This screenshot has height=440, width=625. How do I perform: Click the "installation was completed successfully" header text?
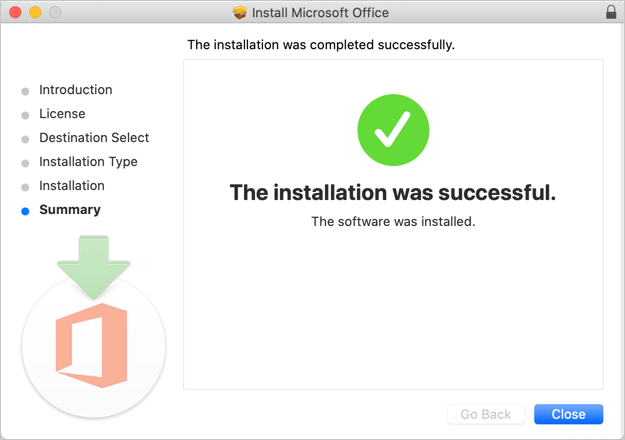point(321,45)
